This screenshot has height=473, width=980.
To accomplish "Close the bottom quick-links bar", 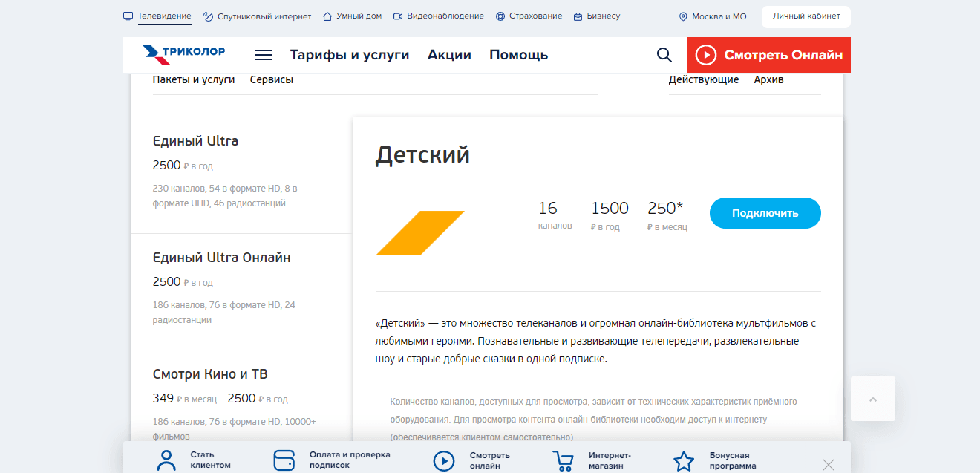I will [x=829, y=465].
